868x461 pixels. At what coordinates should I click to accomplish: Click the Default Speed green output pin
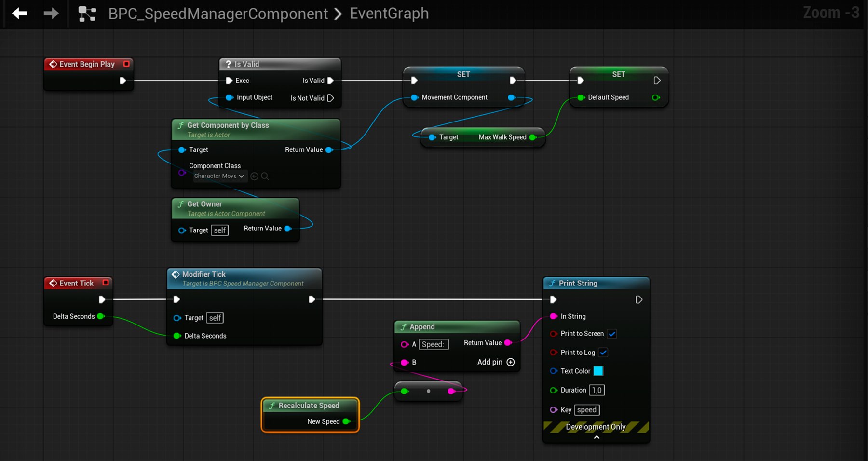(x=656, y=97)
